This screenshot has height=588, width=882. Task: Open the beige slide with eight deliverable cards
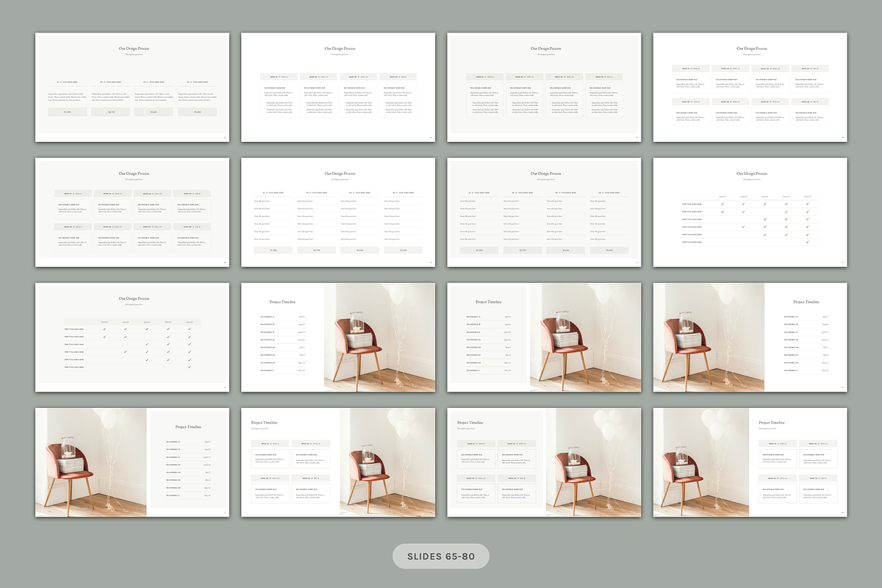132,212
